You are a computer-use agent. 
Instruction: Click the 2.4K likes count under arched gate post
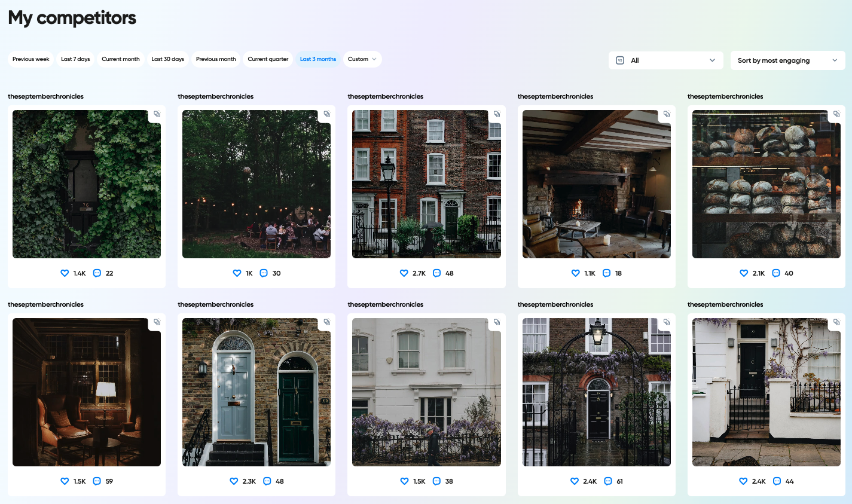590,481
